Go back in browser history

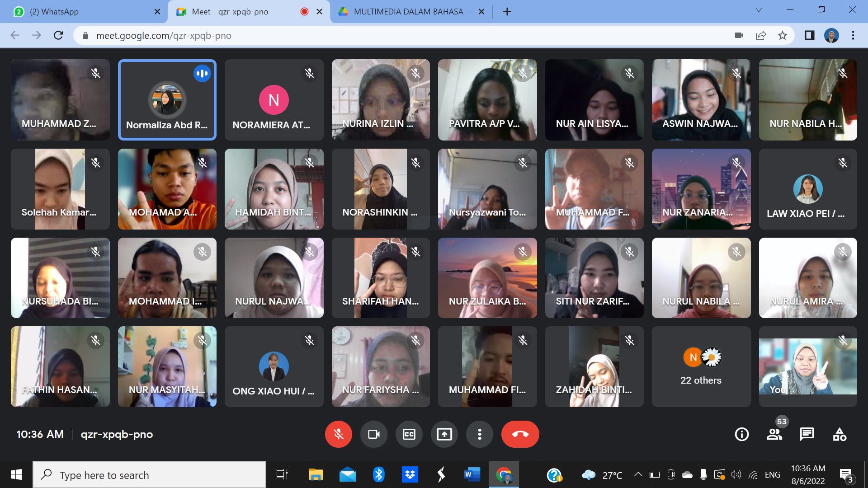click(x=15, y=35)
